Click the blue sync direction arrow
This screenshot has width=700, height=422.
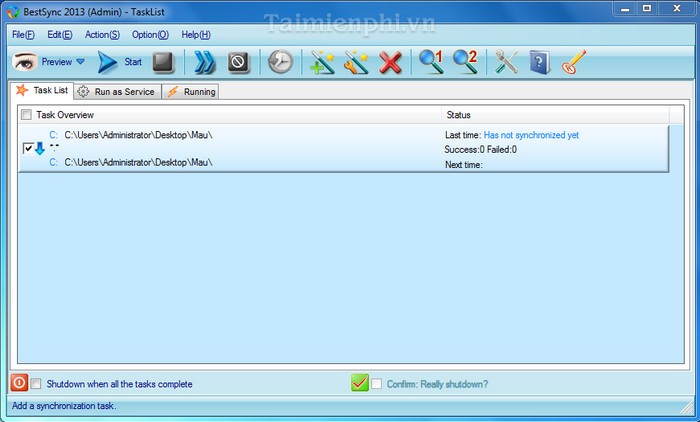[x=40, y=149]
